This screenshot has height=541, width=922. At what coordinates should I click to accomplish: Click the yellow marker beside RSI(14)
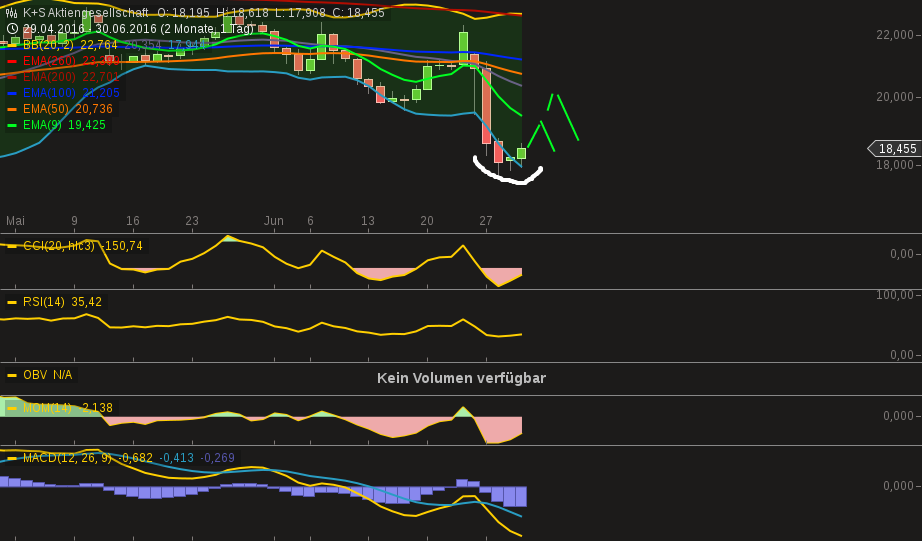[x=12, y=302]
